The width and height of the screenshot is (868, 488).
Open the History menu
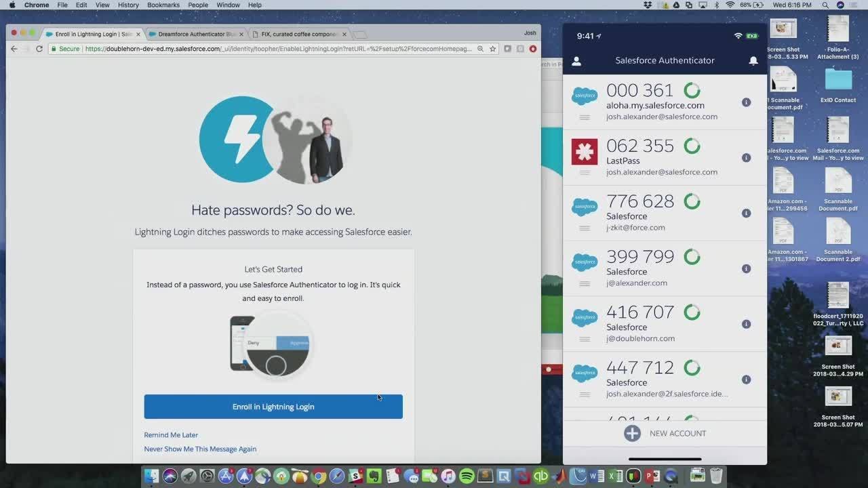[x=128, y=5]
